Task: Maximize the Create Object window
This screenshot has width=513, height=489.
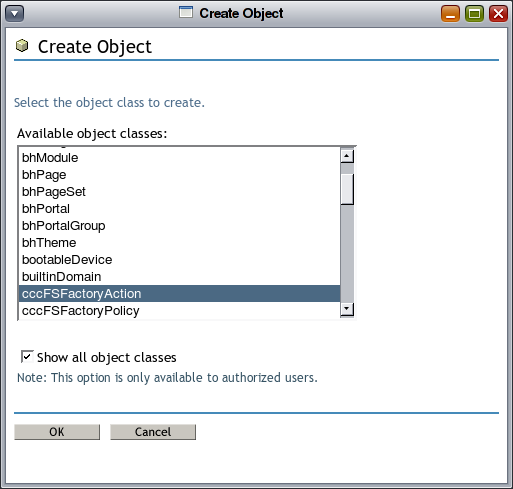Action: 474,14
